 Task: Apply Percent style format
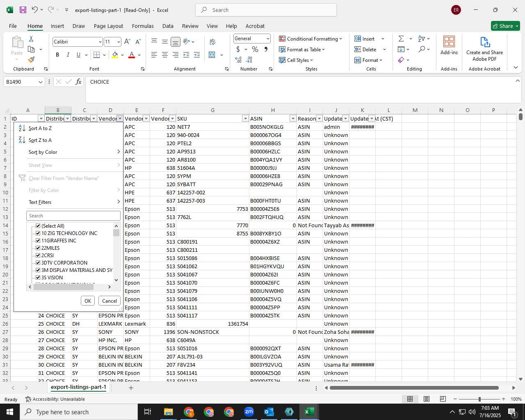point(255,49)
